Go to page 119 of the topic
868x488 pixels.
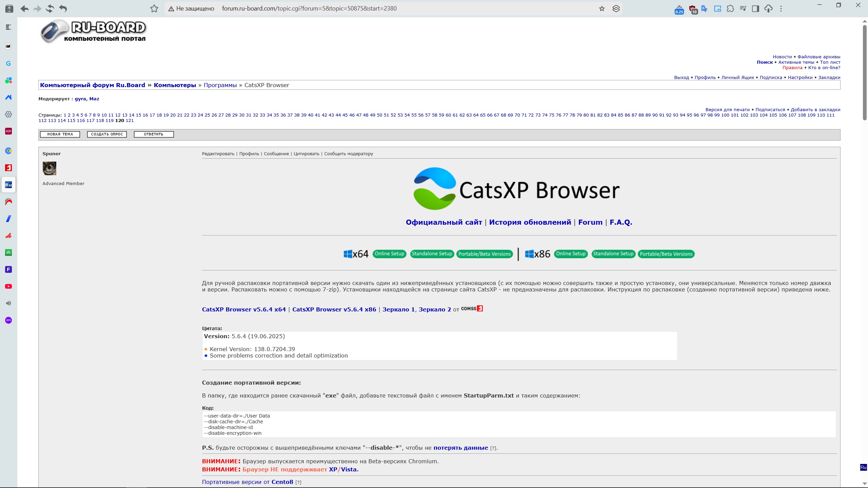[x=110, y=120]
